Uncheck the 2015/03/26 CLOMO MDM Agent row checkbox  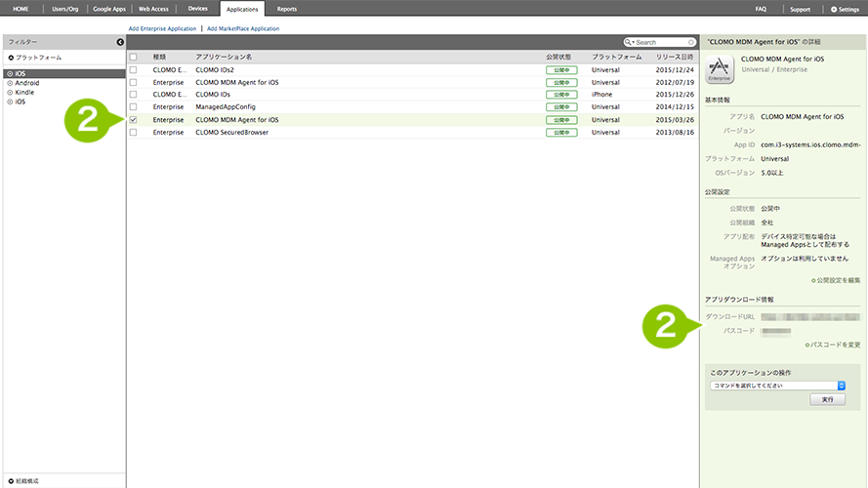(x=133, y=119)
